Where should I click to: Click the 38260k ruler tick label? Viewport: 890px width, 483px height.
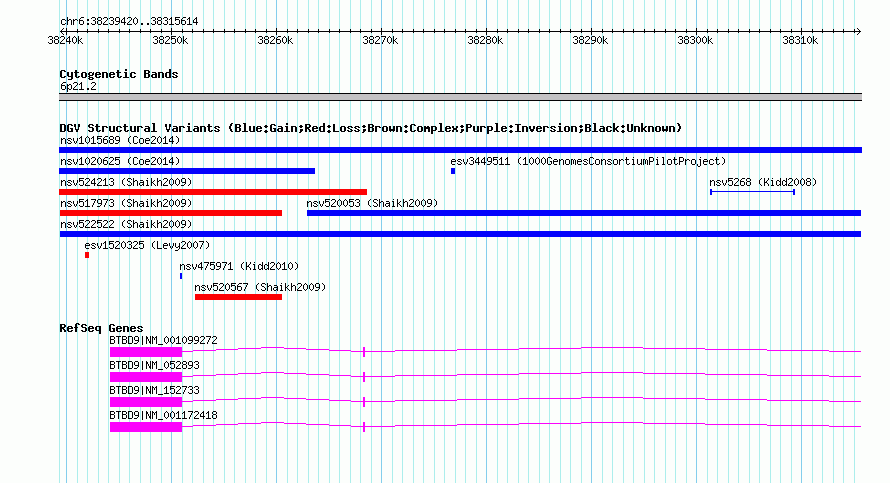coord(275,41)
